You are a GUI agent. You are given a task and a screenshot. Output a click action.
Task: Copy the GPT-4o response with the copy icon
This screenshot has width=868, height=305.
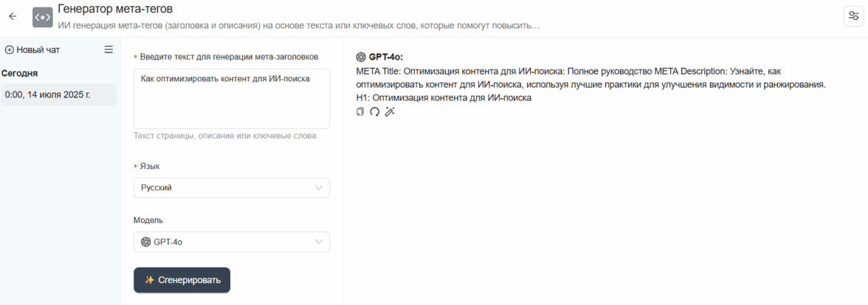coord(360,112)
